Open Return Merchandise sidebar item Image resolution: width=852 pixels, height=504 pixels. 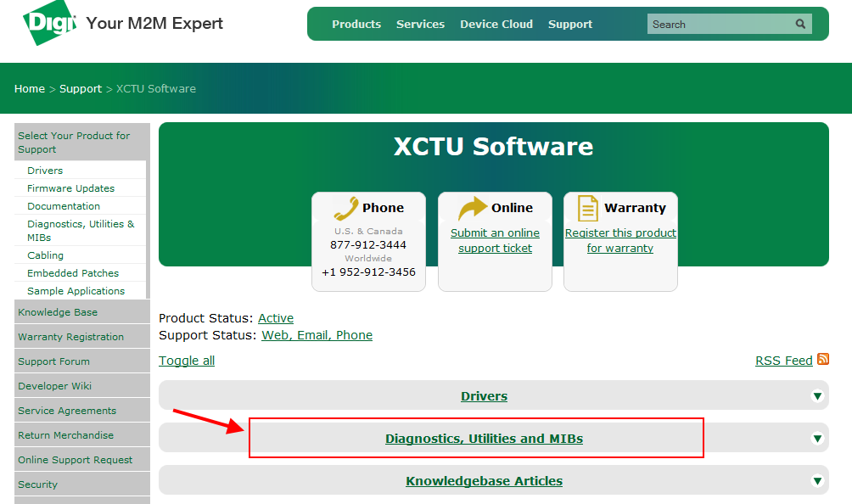point(82,435)
